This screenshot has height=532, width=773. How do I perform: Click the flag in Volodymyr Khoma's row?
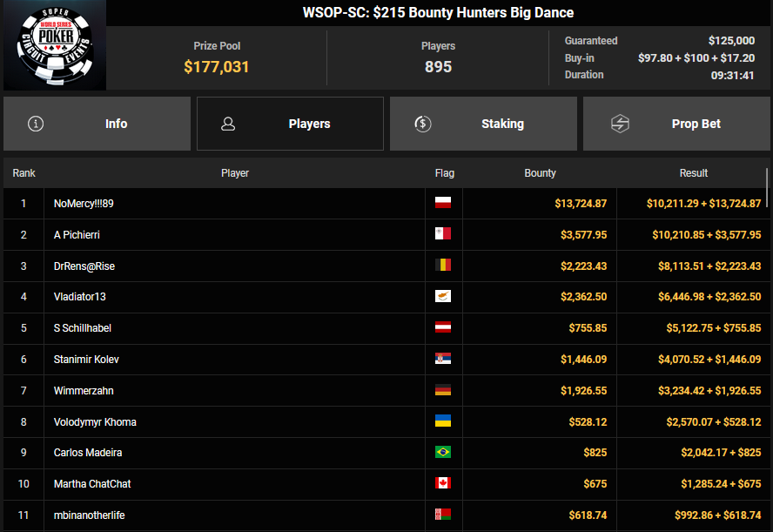tap(443, 421)
